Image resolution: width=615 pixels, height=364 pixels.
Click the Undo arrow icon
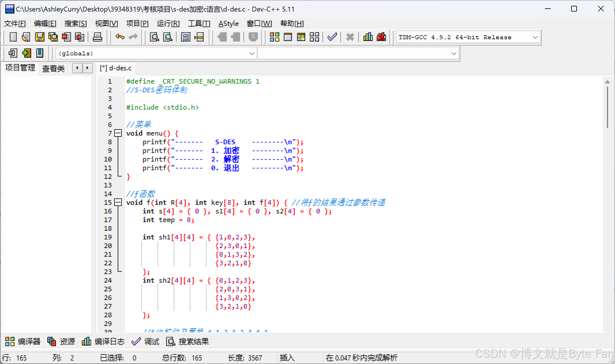click(120, 37)
